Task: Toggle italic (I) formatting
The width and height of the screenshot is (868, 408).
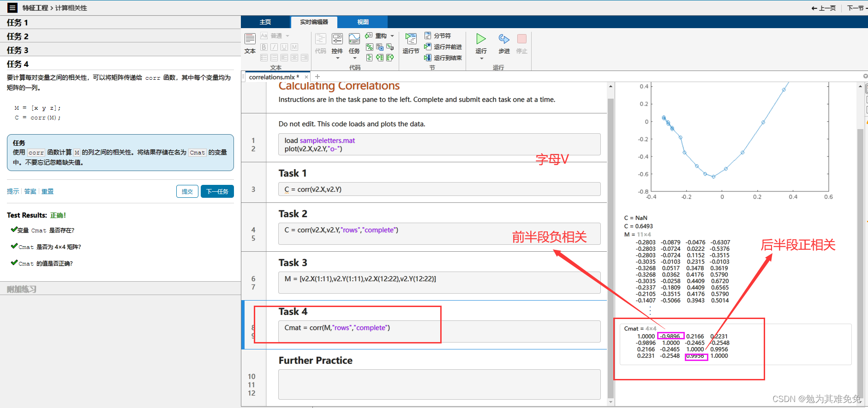Action: coord(274,47)
